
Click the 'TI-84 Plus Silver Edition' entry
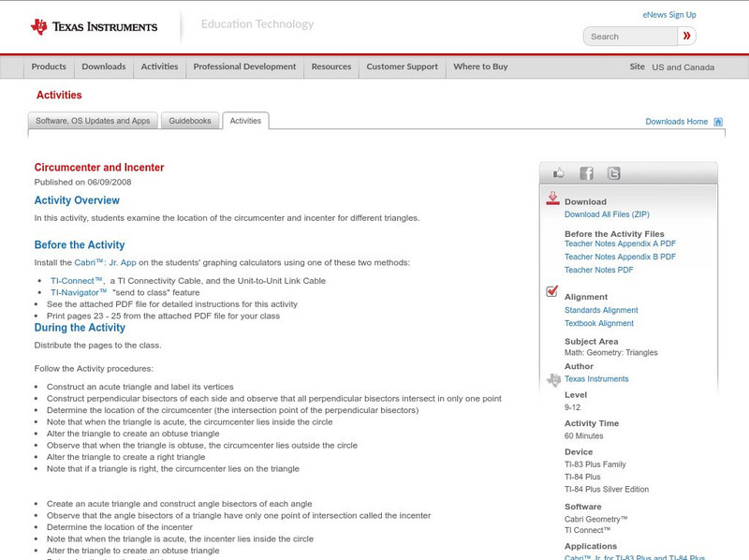click(x=607, y=489)
